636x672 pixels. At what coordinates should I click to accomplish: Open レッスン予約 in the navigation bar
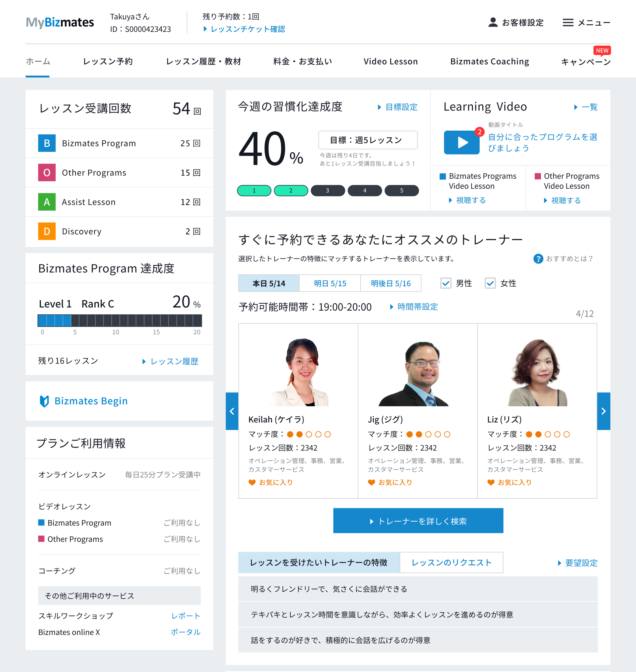[x=108, y=61]
